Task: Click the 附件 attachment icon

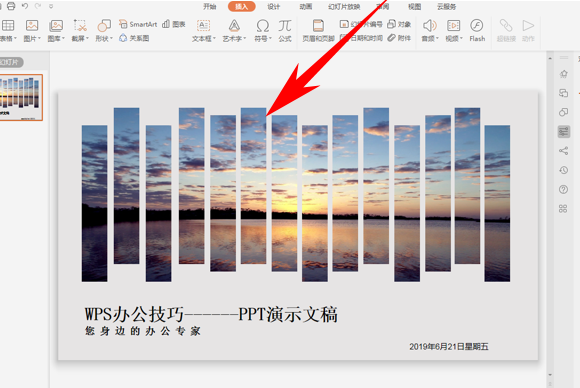Action: point(399,38)
